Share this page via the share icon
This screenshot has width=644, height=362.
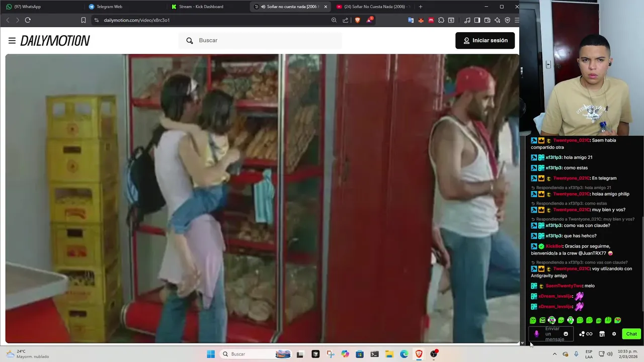(x=346, y=20)
